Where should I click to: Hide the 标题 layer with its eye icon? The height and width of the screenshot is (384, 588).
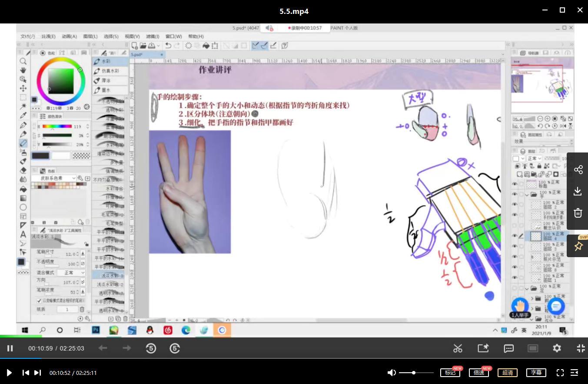[515, 184]
